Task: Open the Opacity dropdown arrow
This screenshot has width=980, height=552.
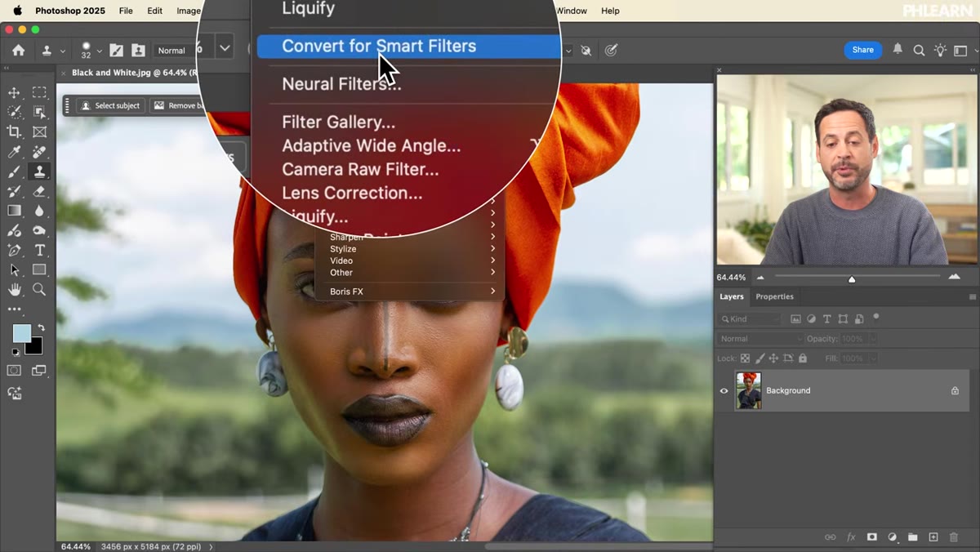Action: (873, 338)
